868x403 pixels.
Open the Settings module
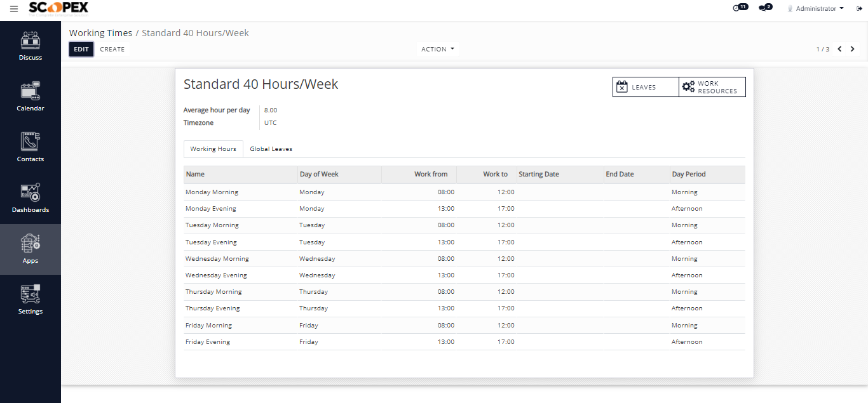tap(31, 300)
